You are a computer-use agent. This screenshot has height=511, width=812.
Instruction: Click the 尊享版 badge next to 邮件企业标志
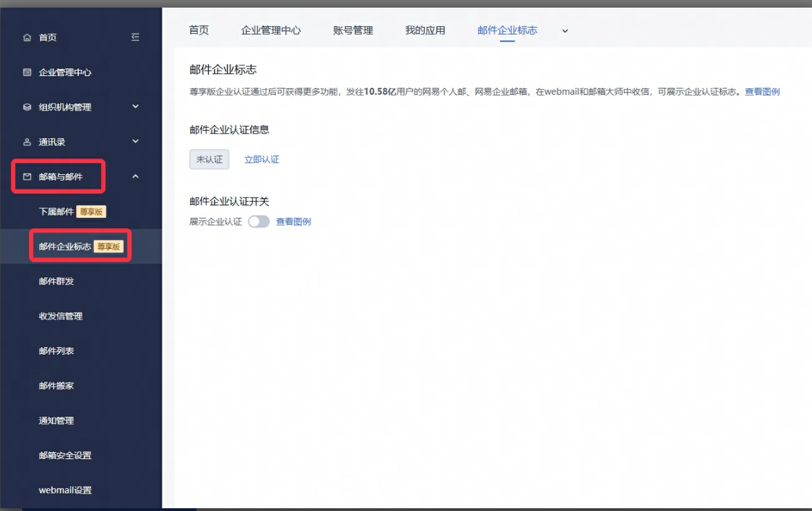click(x=109, y=246)
